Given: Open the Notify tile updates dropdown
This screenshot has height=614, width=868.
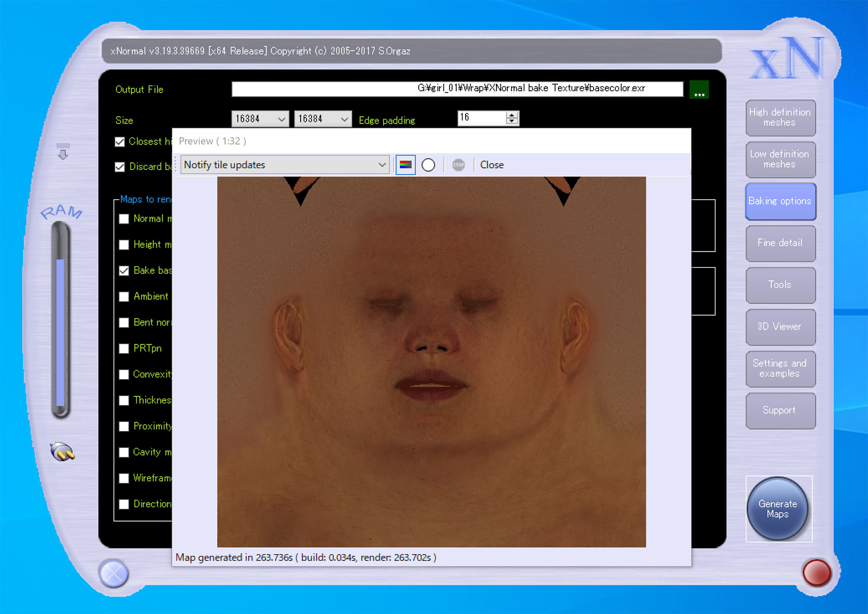Looking at the screenshot, I should [x=285, y=165].
